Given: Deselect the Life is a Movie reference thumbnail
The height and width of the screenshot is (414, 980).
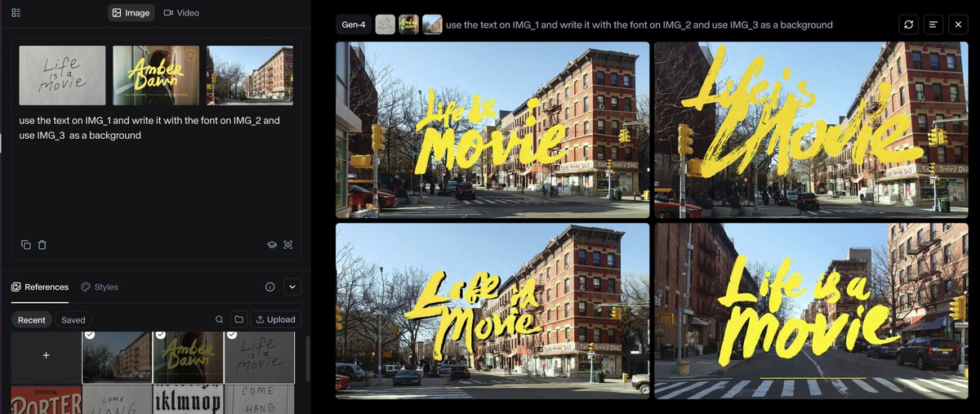Looking at the screenshot, I should pyautogui.click(x=259, y=357).
